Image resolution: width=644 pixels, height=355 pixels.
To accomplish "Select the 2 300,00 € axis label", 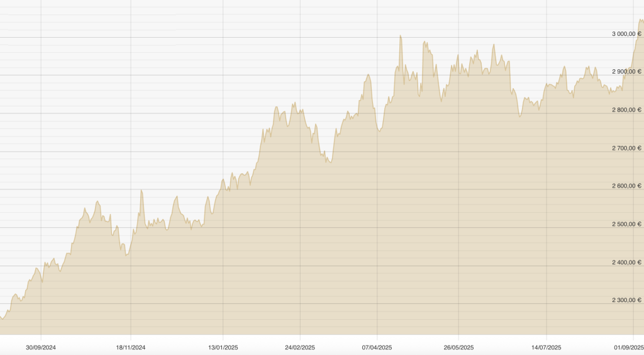I will tap(626, 300).
